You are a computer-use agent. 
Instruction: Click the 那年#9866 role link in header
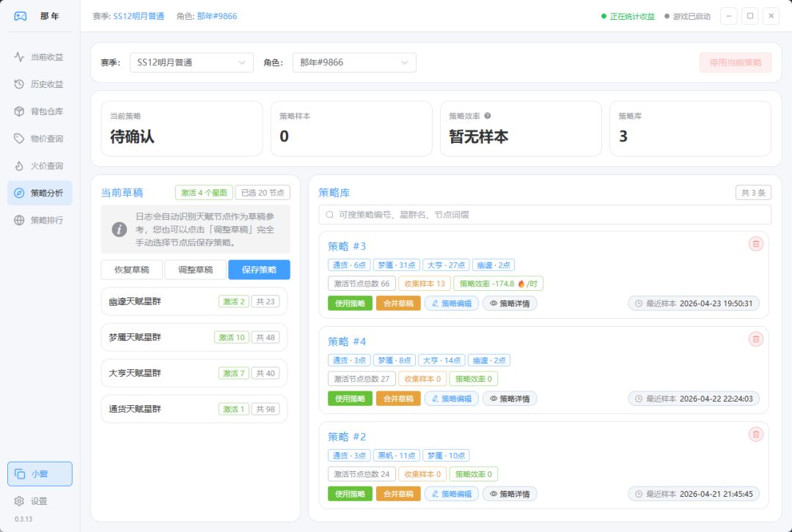[x=216, y=16]
